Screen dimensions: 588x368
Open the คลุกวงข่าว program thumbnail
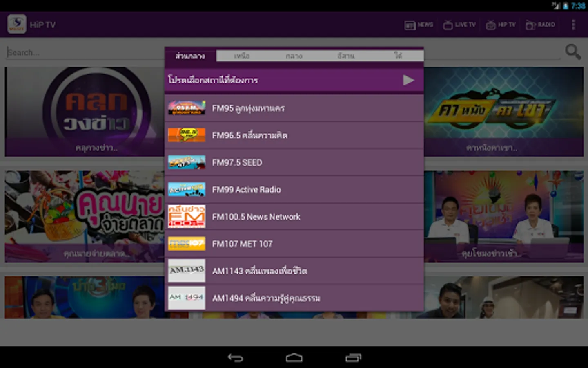(85, 112)
